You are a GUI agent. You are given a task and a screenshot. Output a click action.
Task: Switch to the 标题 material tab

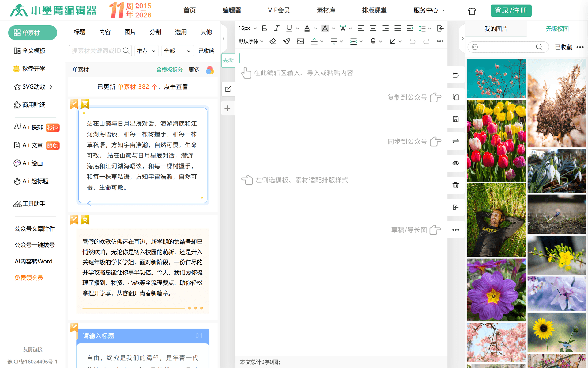point(80,32)
